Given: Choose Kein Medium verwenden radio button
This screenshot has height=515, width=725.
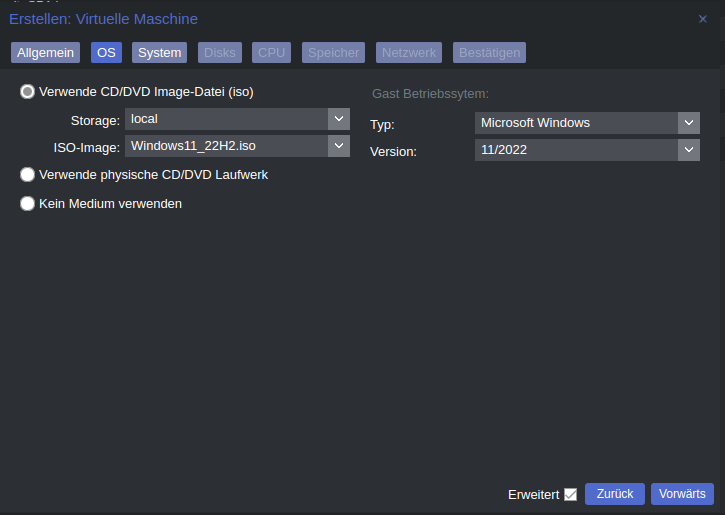Looking at the screenshot, I should coord(27,203).
